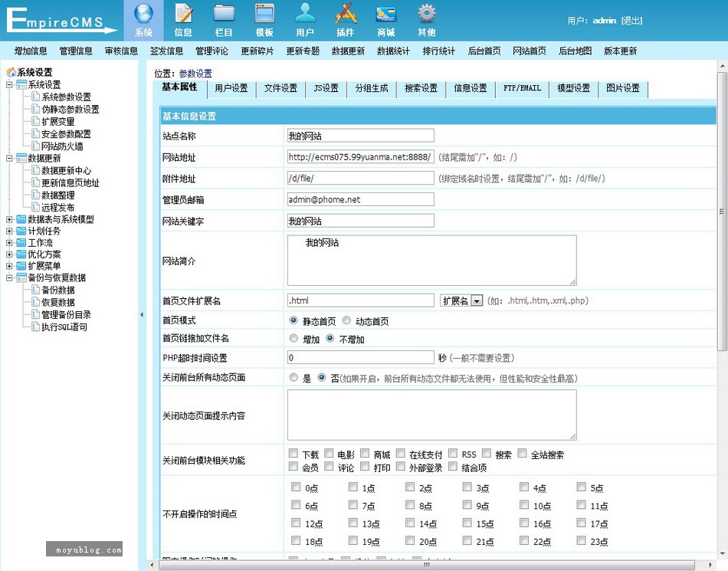Expand the 优化方案 tree node

[x=9, y=254]
